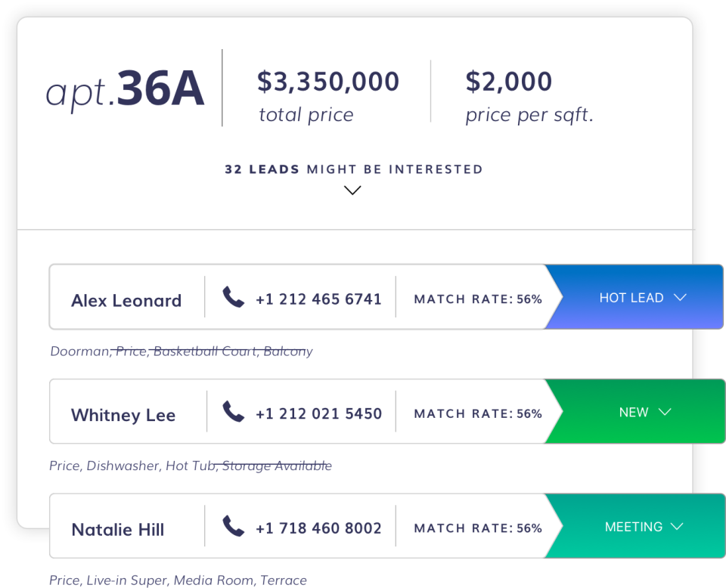The image size is (726, 588).
Task: Click the phone icon for Whitney Lee
Action: click(234, 412)
